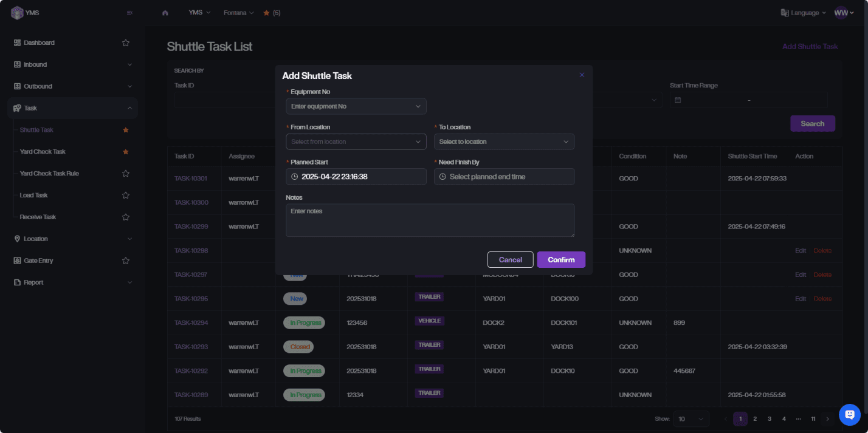Image resolution: width=868 pixels, height=433 pixels.
Task: Open the To Location dropdown
Action: point(504,141)
